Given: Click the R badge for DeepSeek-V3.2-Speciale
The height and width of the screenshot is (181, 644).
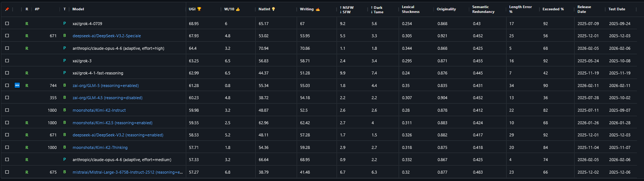Looking at the screenshot, I should tap(27, 36).
